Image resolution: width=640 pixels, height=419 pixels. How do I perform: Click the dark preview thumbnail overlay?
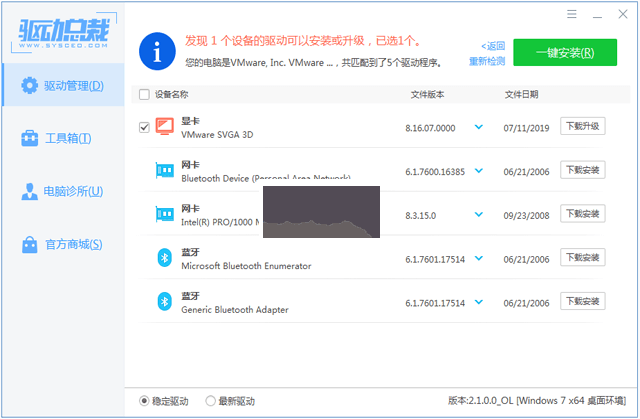point(321,212)
